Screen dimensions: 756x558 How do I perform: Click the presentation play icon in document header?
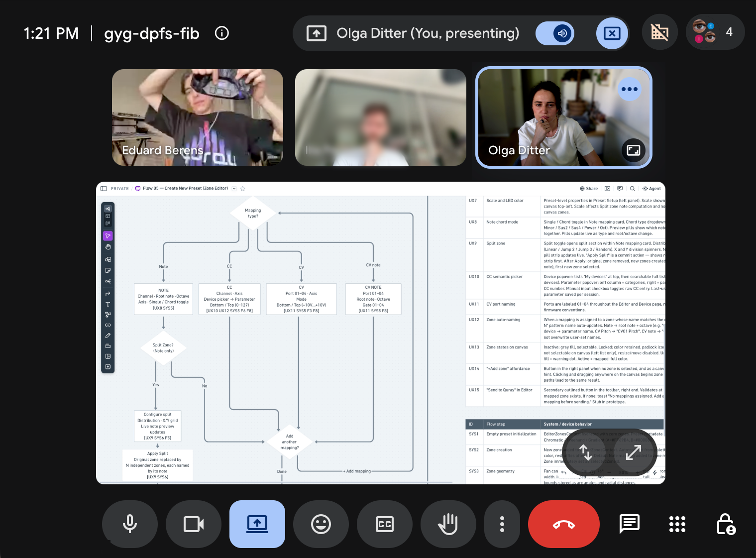tap(607, 189)
